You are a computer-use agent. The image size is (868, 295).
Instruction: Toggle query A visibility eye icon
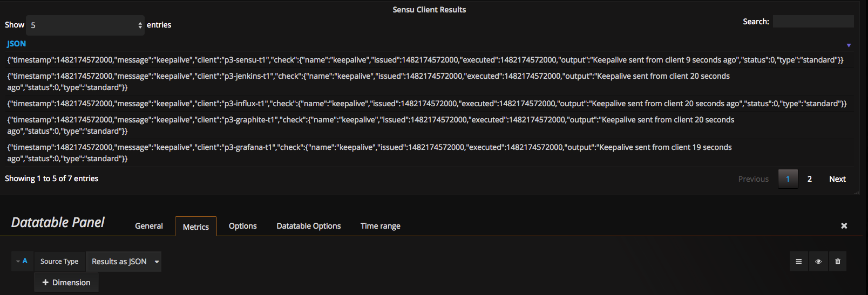click(818, 262)
